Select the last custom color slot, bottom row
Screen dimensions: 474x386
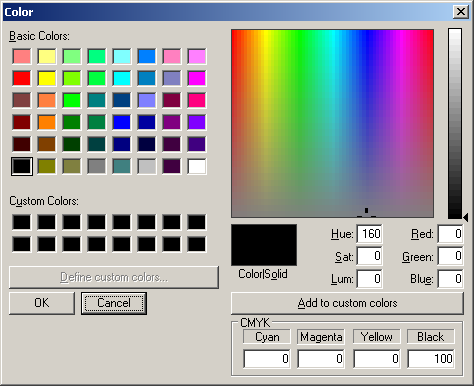point(197,244)
